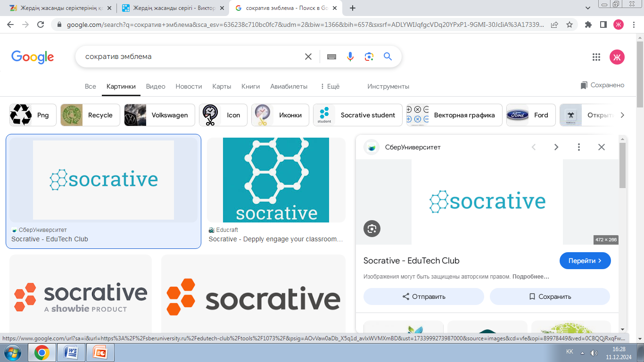Apply the Recycle filter chip
This screenshot has width=644, height=362.
[90, 115]
